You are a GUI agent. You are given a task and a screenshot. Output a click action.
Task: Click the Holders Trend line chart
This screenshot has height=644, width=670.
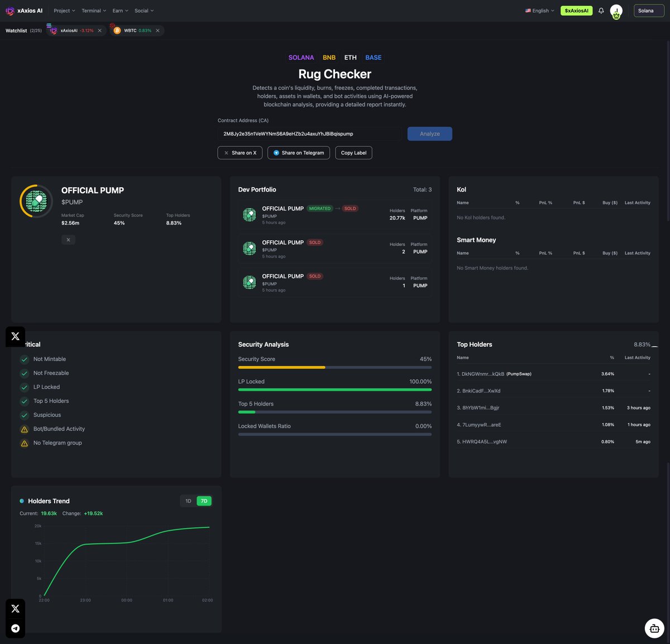coord(126,561)
